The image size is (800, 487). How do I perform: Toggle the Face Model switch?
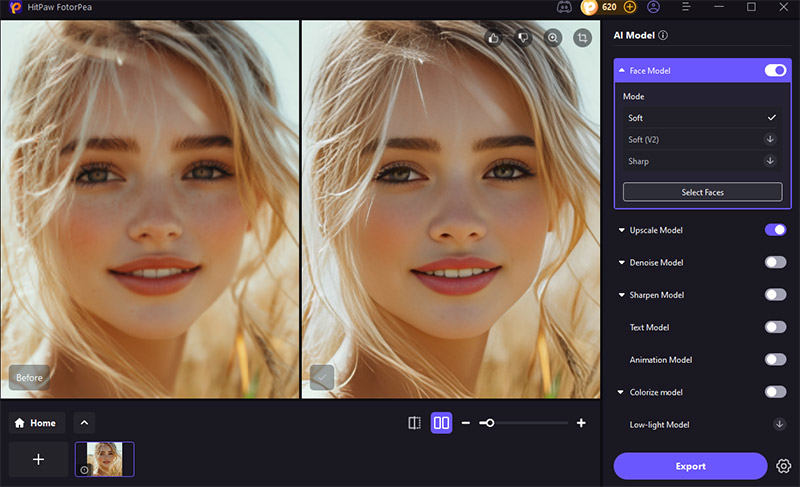[775, 70]
